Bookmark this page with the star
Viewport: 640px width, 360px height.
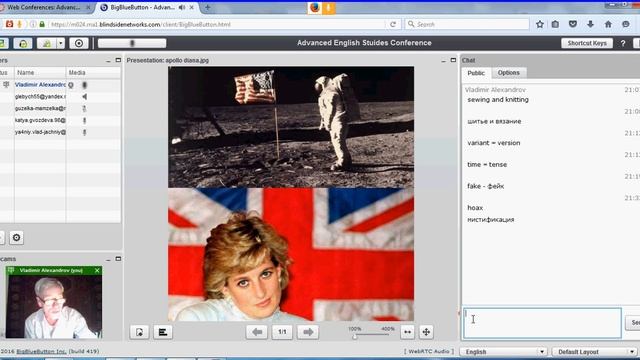540,24
